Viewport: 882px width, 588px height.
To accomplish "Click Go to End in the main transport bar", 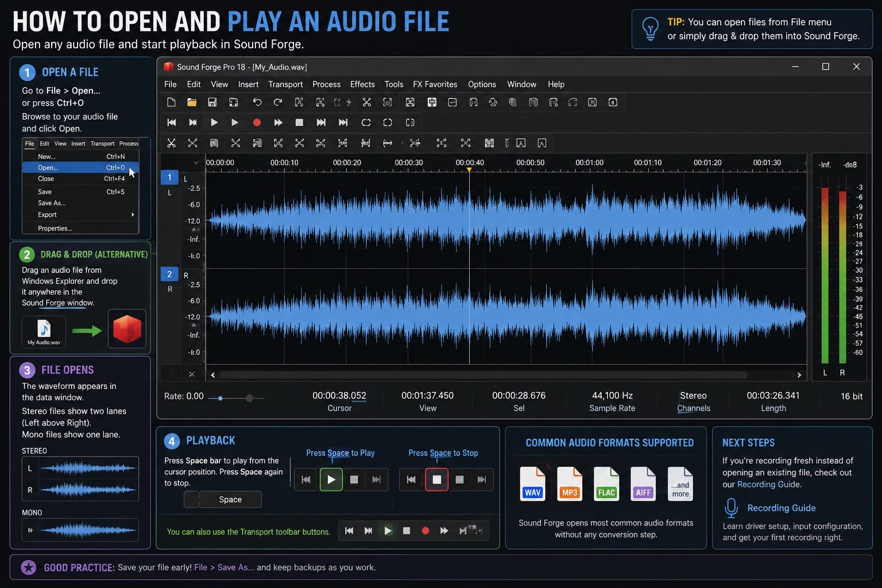I will pos(343,122).
